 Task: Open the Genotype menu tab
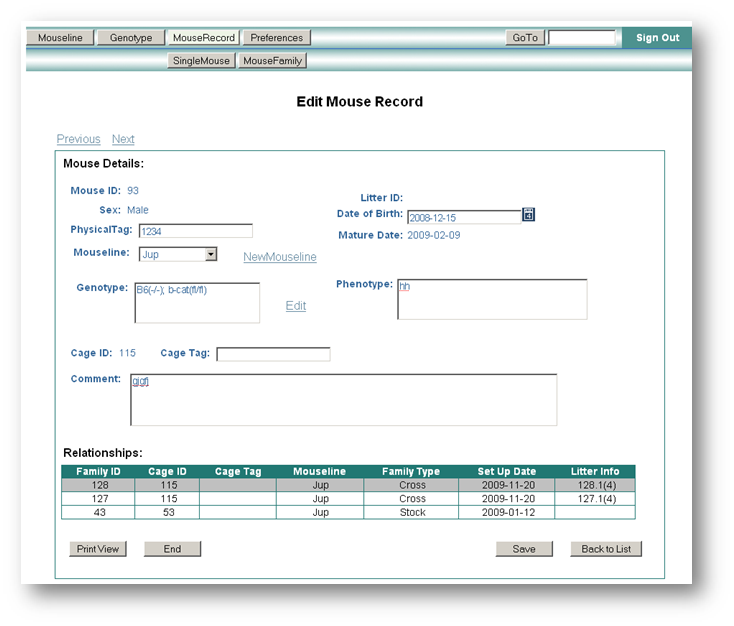131,38
